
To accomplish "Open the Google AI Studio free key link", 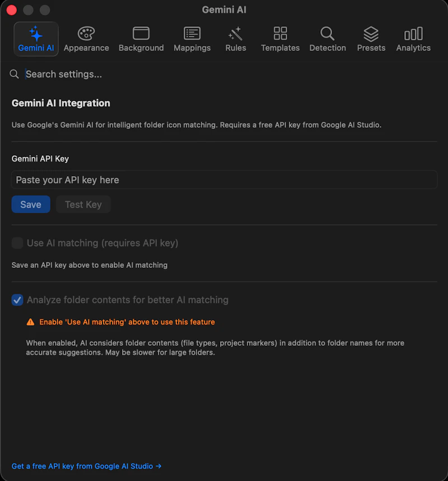I will [x=86, y=466].
